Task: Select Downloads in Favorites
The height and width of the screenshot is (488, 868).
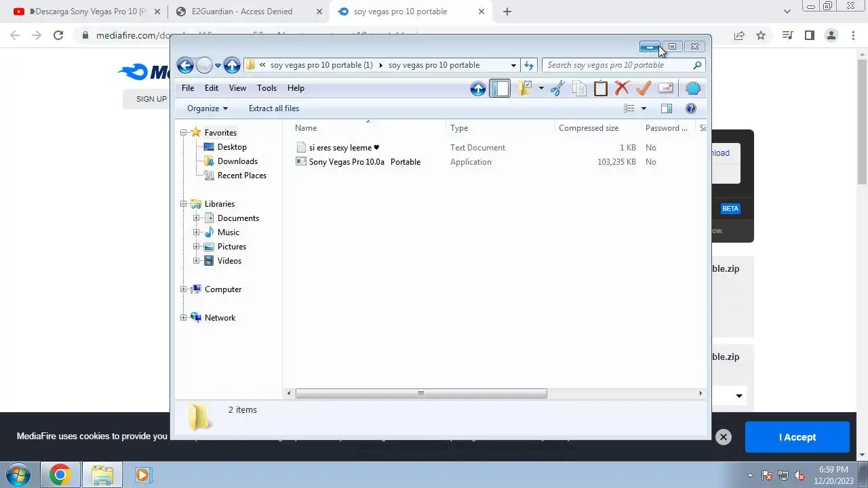Action: pyautogui.click(x=237, y=161)
